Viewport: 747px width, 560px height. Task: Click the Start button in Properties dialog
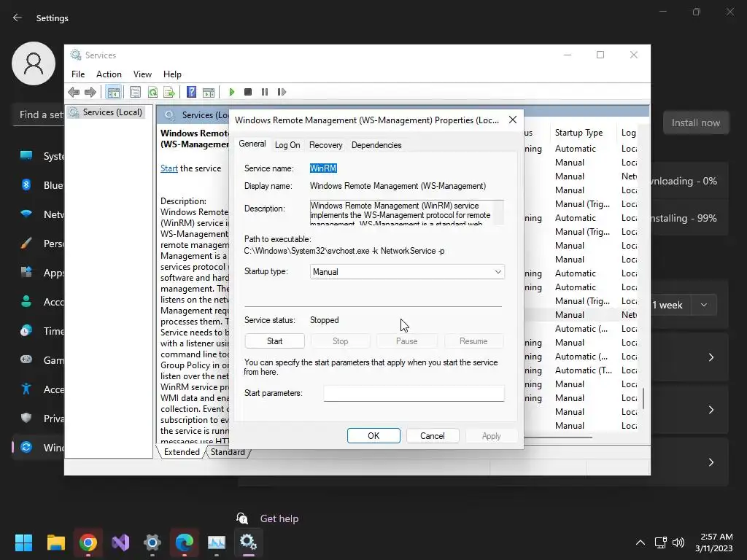[274, 341]
